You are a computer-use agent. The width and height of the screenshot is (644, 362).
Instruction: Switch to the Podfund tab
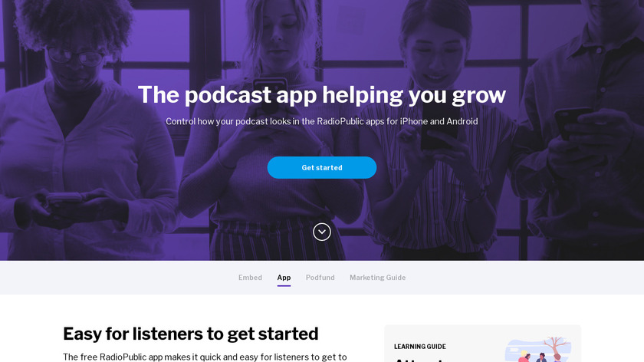(x=320, y=278)
